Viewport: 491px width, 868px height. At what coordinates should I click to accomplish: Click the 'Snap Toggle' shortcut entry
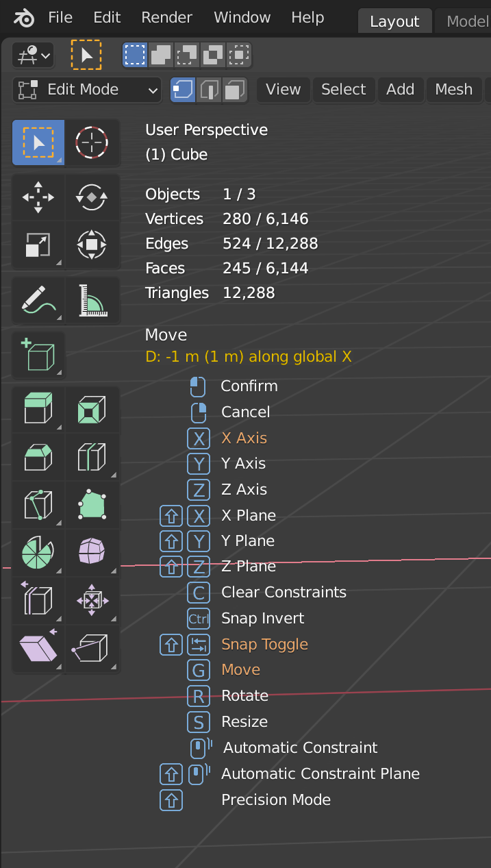264,645
